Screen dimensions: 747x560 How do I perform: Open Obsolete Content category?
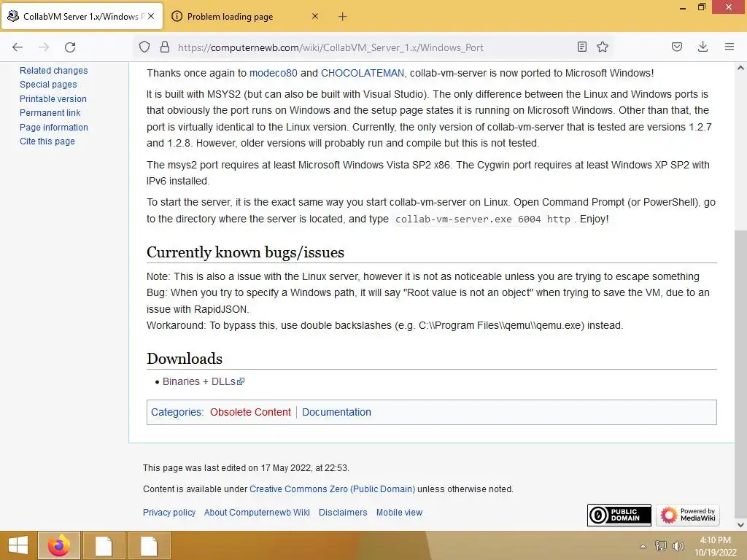click(250, 412)
